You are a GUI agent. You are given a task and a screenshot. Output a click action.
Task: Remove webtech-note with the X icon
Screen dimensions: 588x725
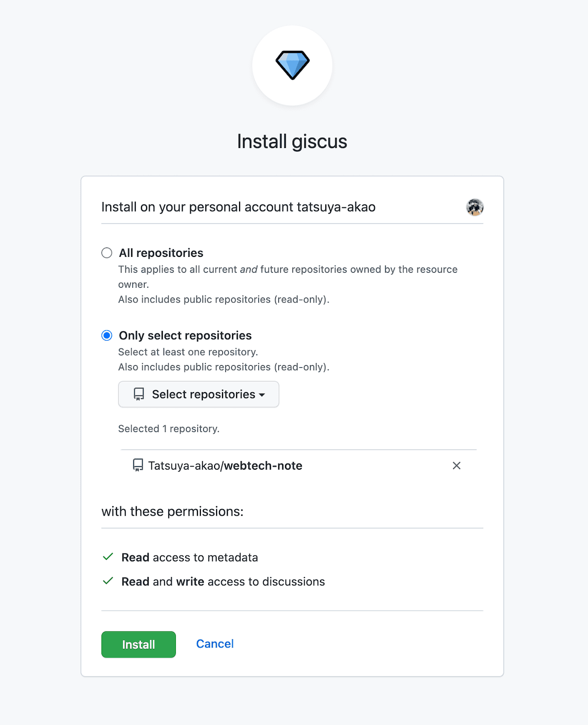click(x=456, y=466)
